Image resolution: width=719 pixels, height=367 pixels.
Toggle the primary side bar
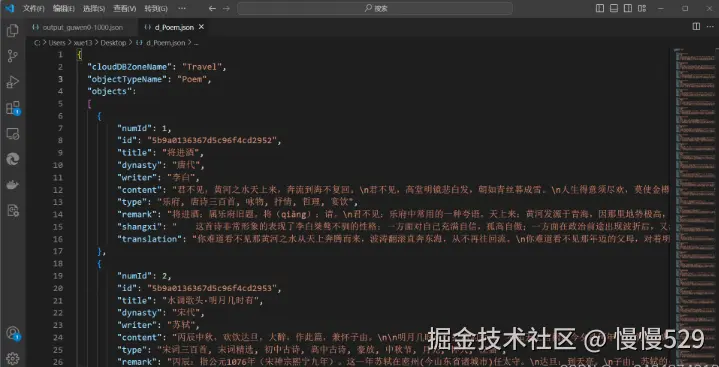(x=600, y=8)
